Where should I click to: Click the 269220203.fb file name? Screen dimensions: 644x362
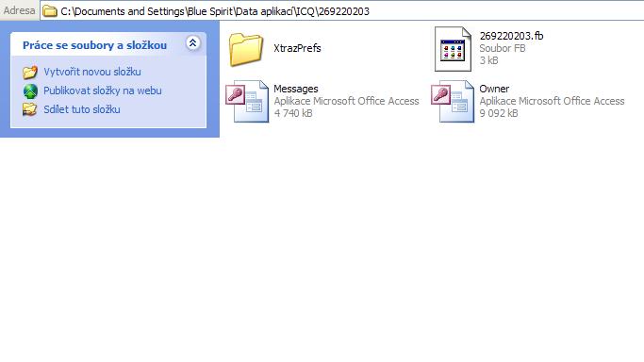coord(511,36)
